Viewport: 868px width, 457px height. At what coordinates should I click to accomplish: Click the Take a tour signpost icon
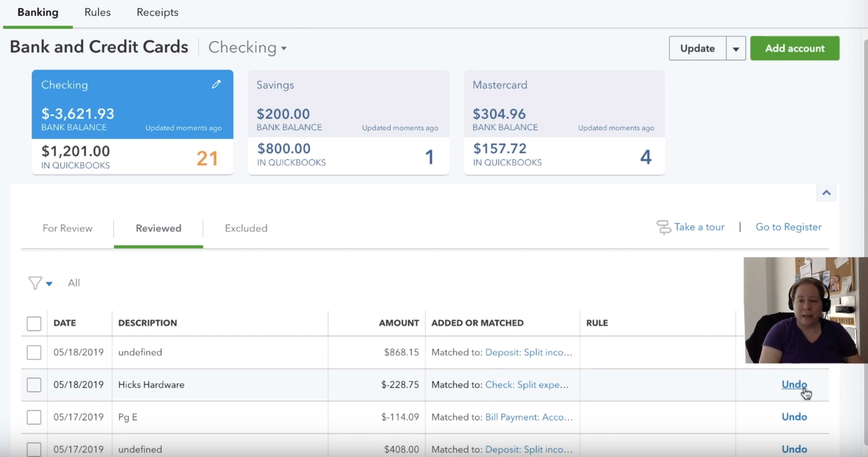pyautogui.click(x=664, y=227)
